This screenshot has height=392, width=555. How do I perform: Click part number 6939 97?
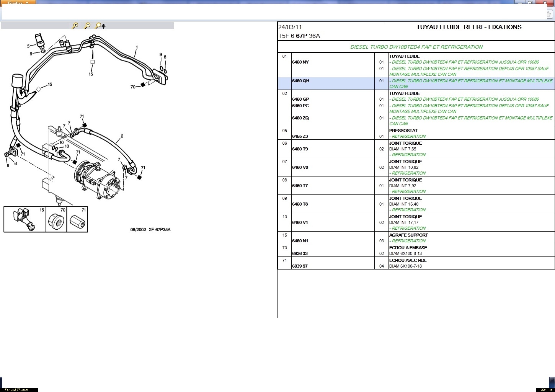coord(300,266)
